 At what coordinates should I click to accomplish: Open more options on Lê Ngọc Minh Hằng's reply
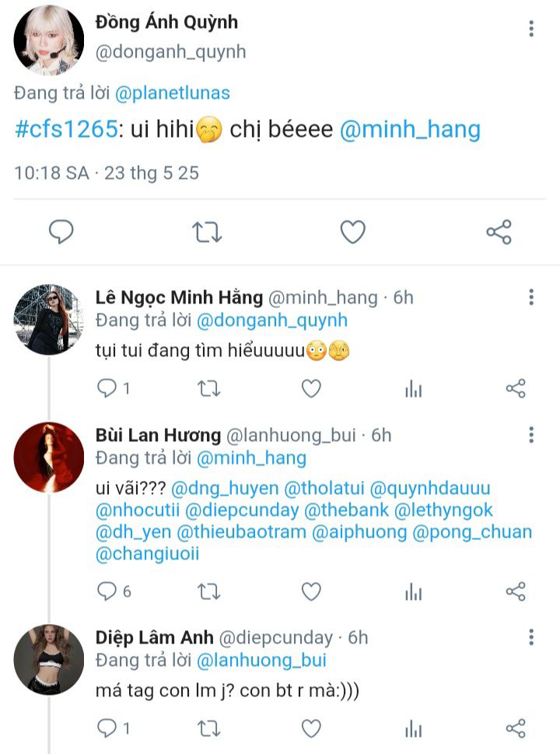531,297
